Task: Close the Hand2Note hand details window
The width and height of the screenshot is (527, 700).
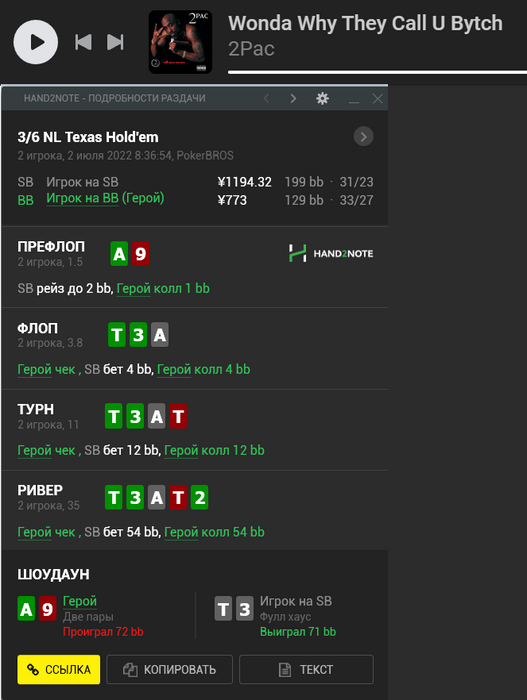Action: [378, 99]
